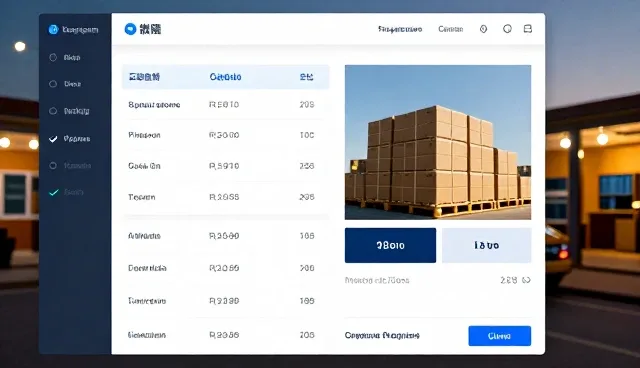
Task: Select the sixth table row's price cell
Action: point(224,268)
